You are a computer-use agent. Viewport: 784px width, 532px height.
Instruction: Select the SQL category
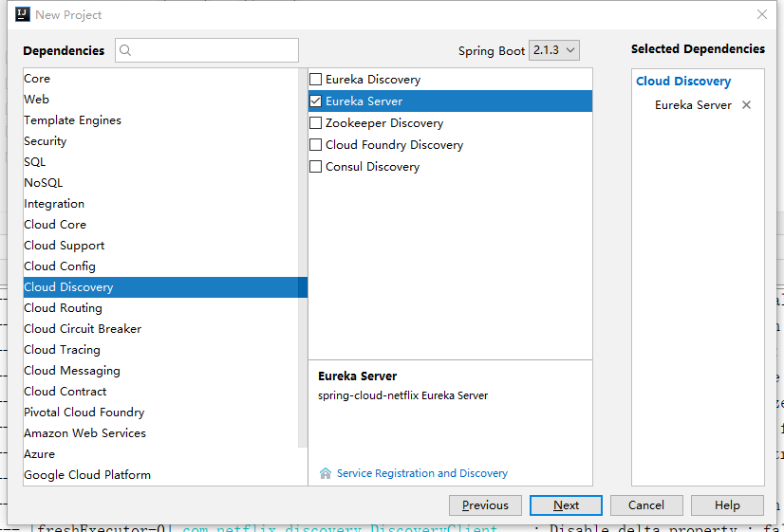[161, 162]
